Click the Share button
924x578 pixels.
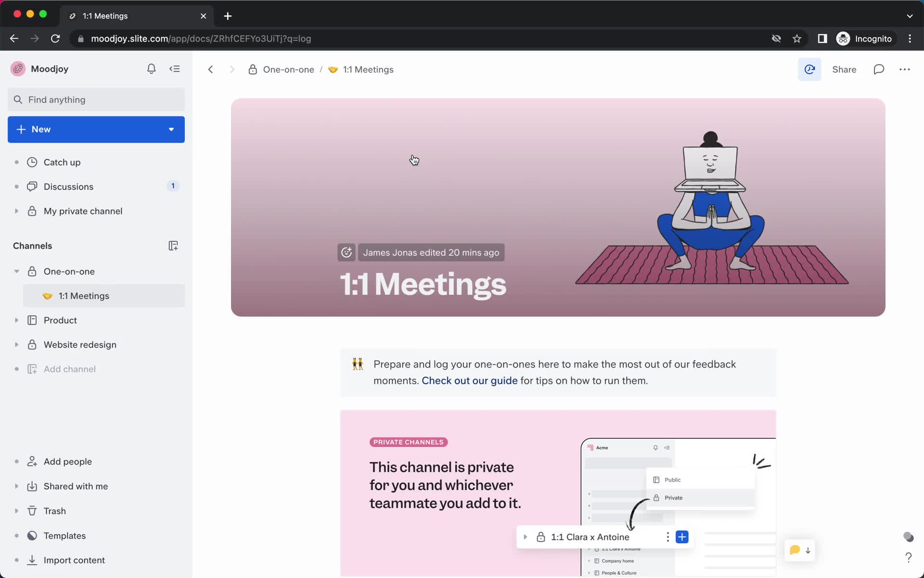[844, 69]
